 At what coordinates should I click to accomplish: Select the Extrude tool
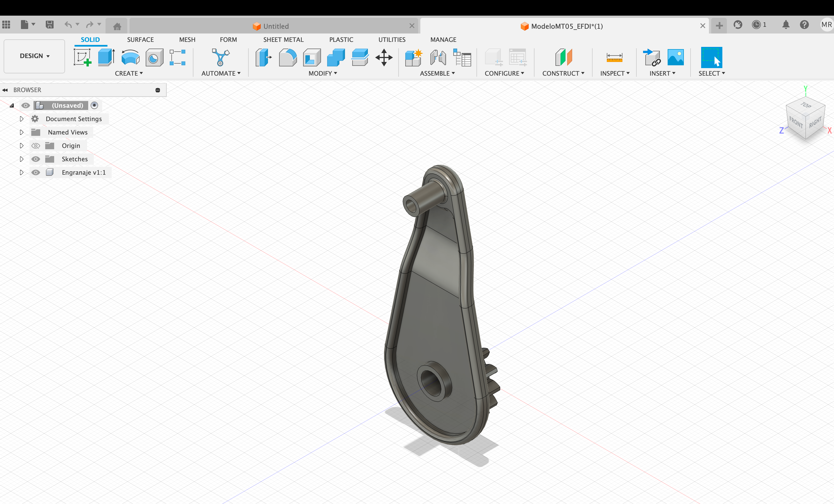pos(107,57)
